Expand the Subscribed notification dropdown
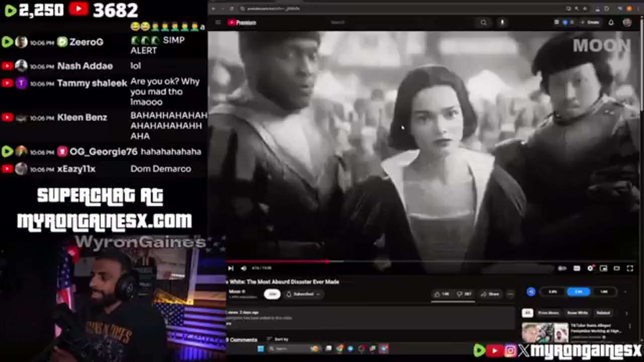 [303, 294]
